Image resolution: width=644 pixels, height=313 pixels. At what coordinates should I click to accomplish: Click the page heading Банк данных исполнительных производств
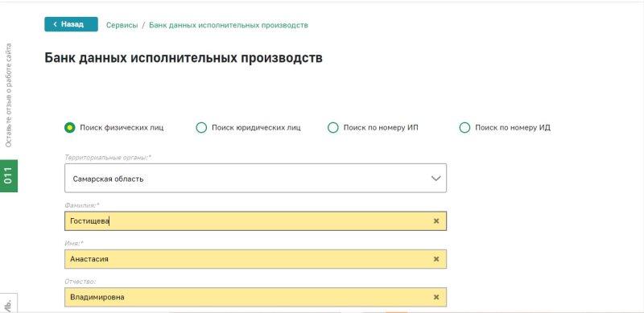[184, 58]
